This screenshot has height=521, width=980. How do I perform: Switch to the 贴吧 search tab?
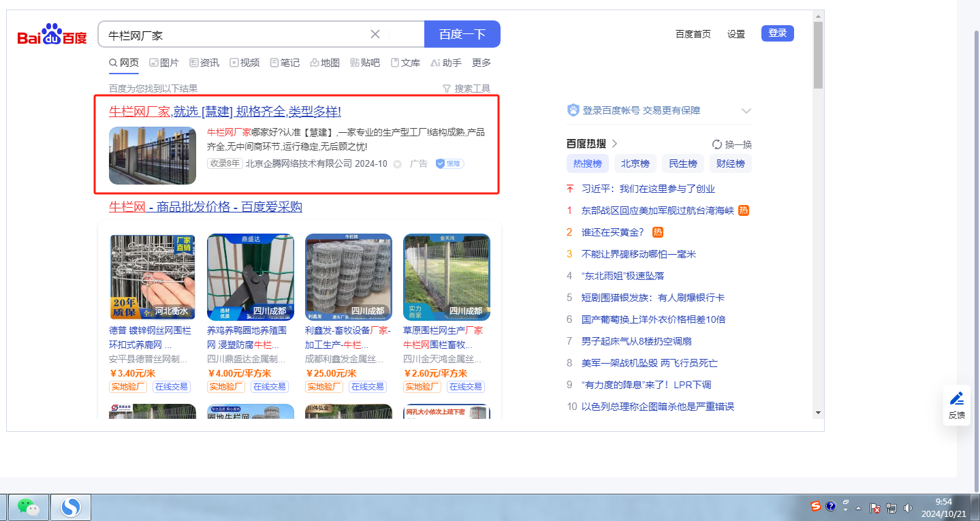pyautogui.click(x=365, y=63)
